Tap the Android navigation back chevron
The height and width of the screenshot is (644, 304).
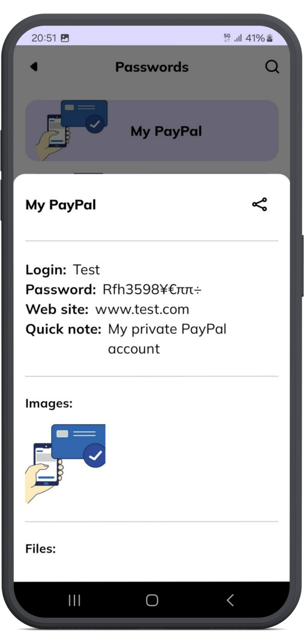pyautogui.click(x=230, y=600)
